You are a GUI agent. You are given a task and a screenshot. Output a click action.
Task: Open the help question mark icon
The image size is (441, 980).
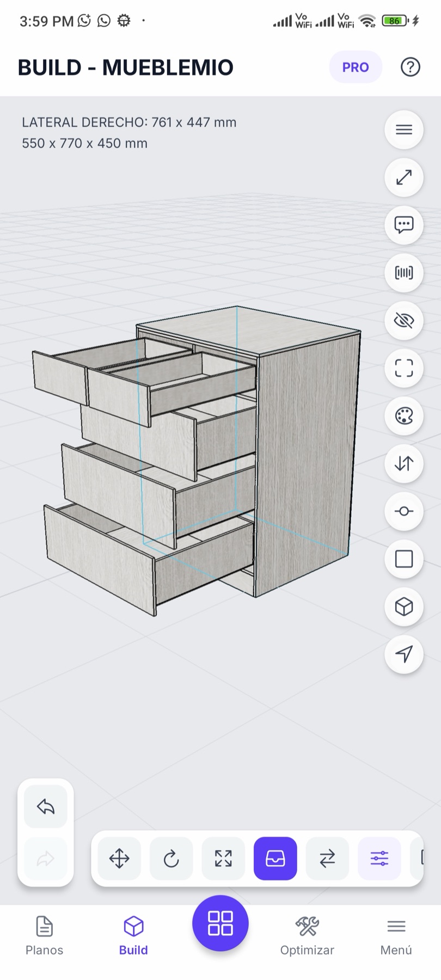410,67
